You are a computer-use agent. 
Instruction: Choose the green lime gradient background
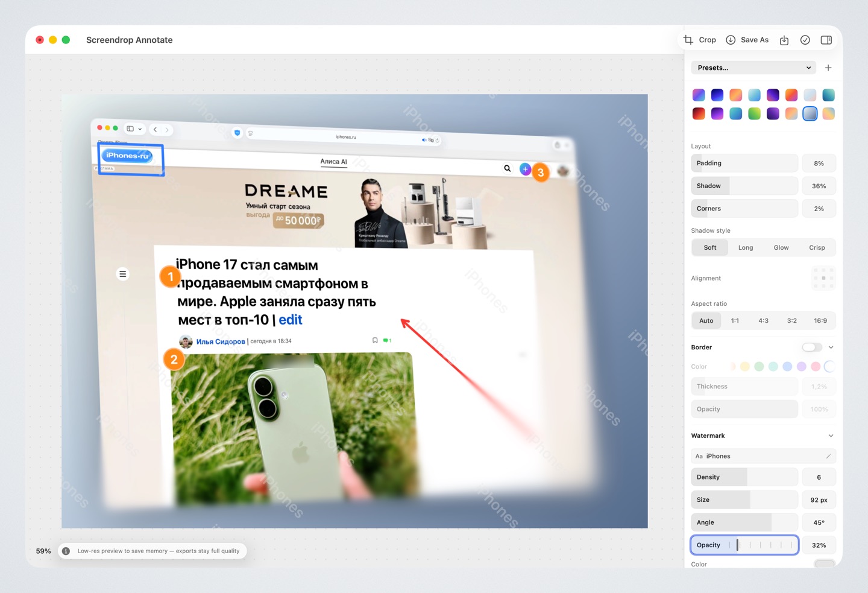pos(755,113)
